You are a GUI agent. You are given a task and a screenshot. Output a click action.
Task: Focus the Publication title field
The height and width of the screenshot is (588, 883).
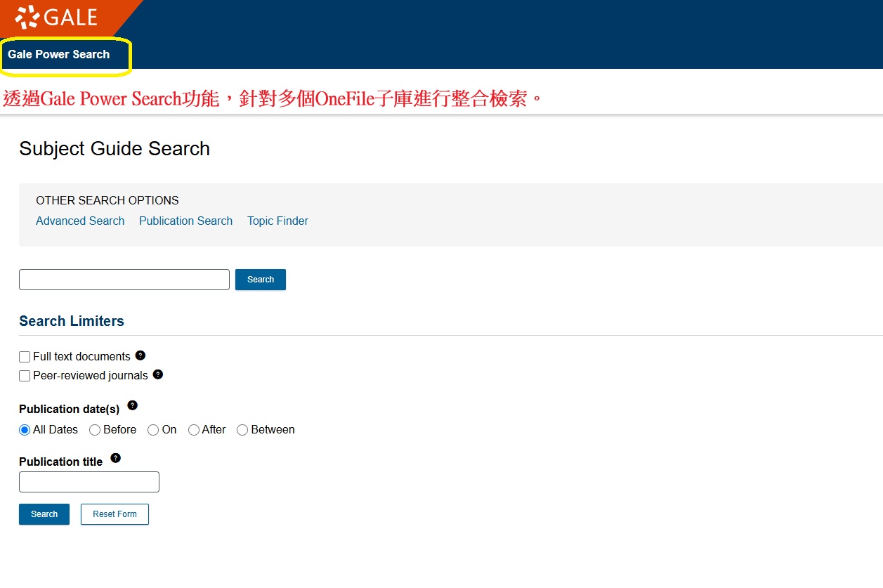89,482
